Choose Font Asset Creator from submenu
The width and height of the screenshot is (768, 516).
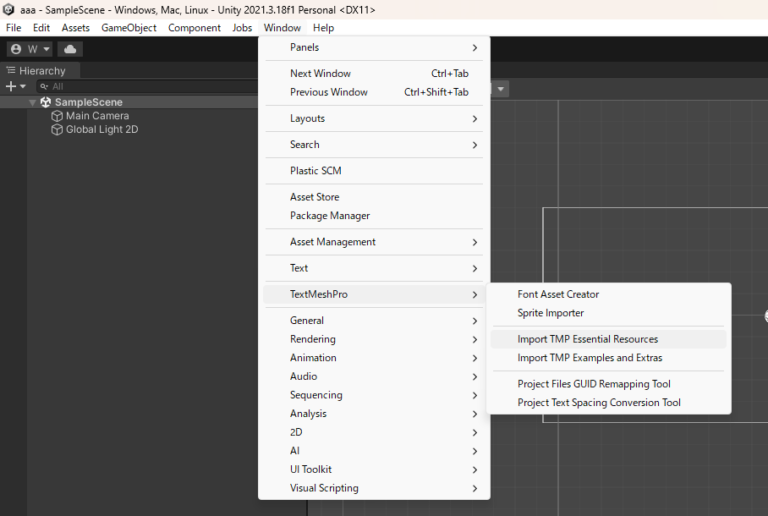point(558,294)
